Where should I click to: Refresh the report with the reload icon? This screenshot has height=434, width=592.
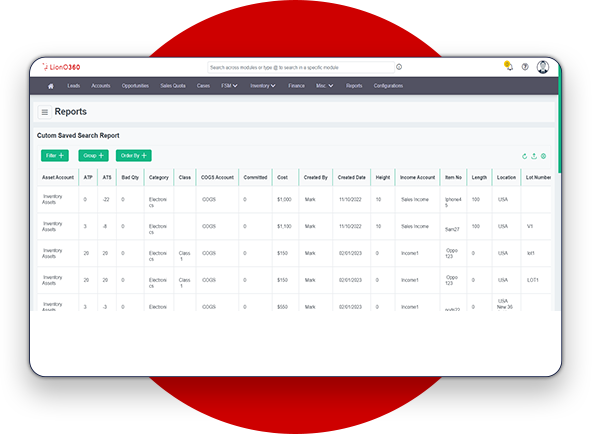524,156
